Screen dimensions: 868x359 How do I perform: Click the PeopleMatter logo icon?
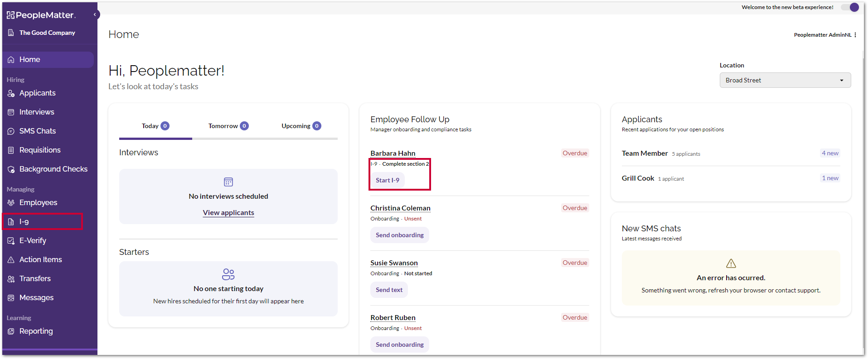(11, 15)
